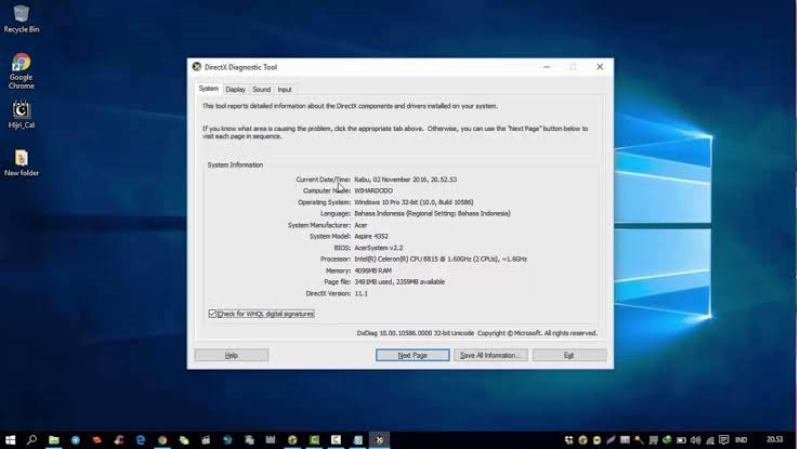Open the Windows Start menu
The width and height of the screenshot is (797, 449).
coord(10,440)
